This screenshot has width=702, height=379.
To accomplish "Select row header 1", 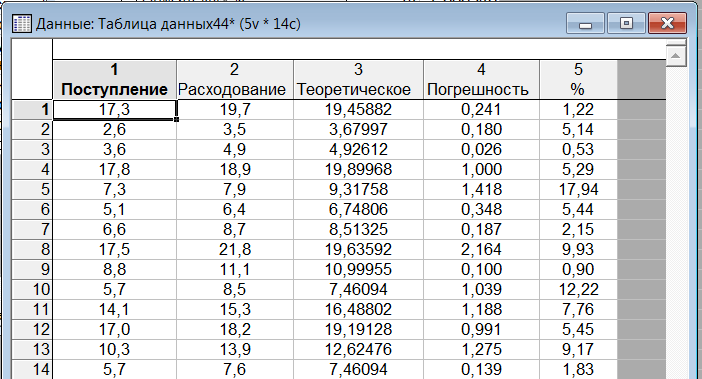I will click(x=32, y=110).
